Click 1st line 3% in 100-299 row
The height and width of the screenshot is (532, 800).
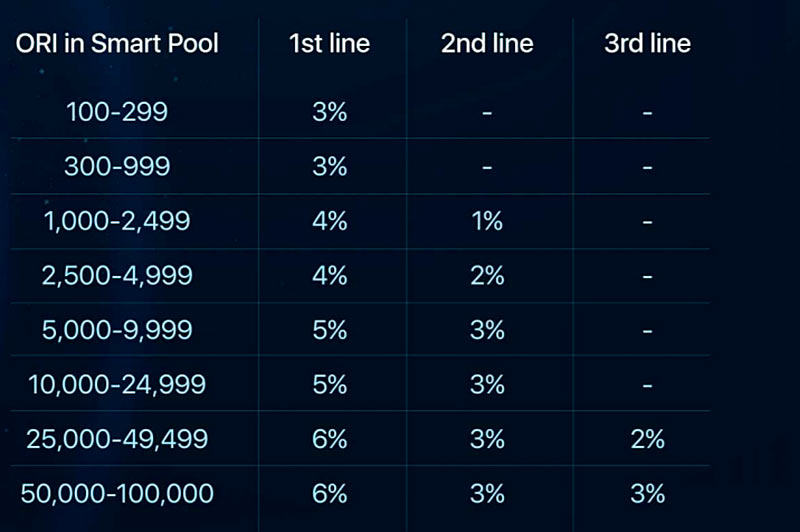(x=329, y=111)
